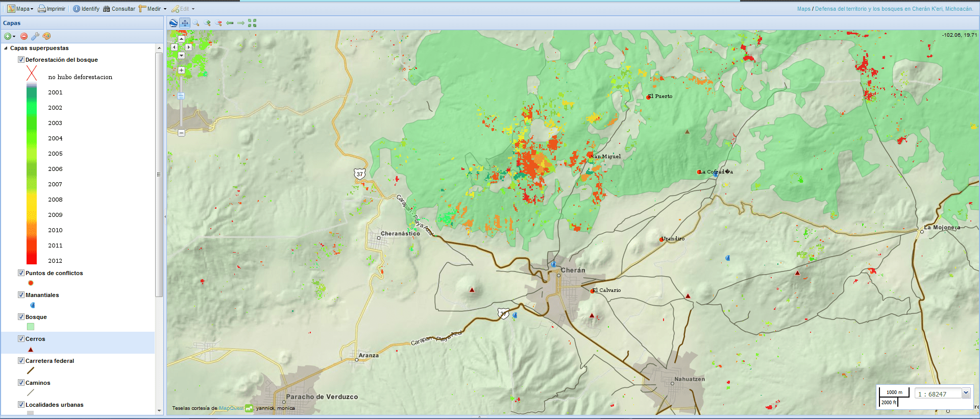This screenshot has height=419, width=980.
Task: Open the MapQuest attribution link
Action: (231, 408)
